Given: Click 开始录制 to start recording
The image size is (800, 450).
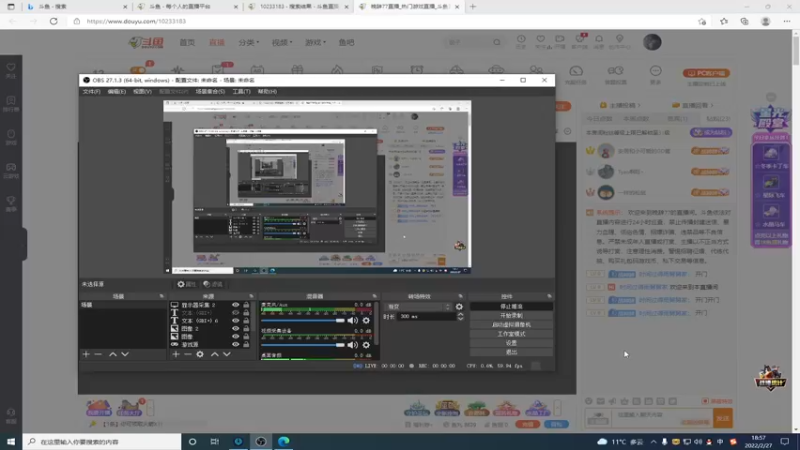Looking at the screenshot, I should click(511, 316).
